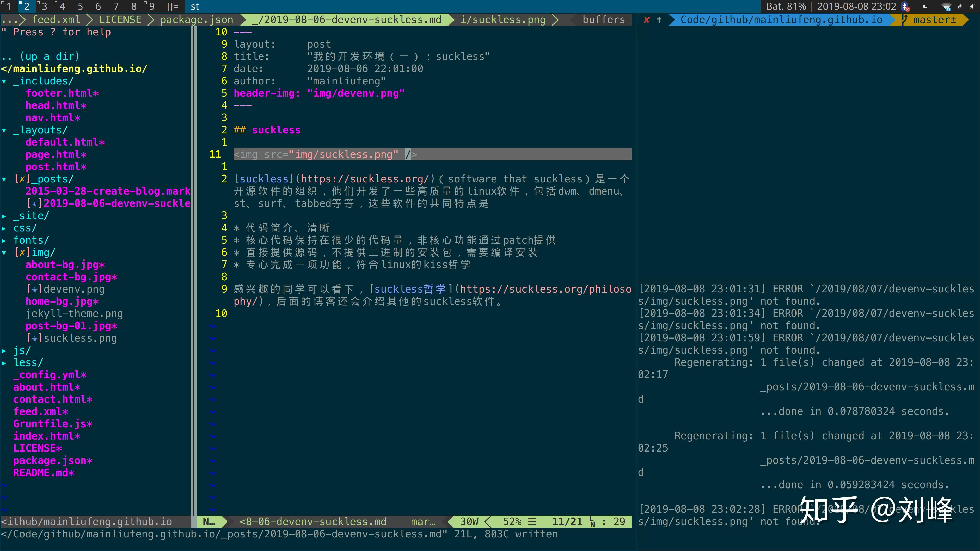Viewport: 980px width, 551px height.
Task: Open the WiFi signal tray icon
Action: [x=947, y=6]
